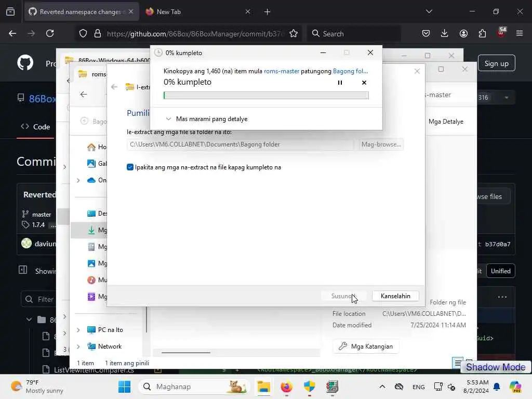
Task: Open the Firefox downloads panel
Action: point(445,33)
